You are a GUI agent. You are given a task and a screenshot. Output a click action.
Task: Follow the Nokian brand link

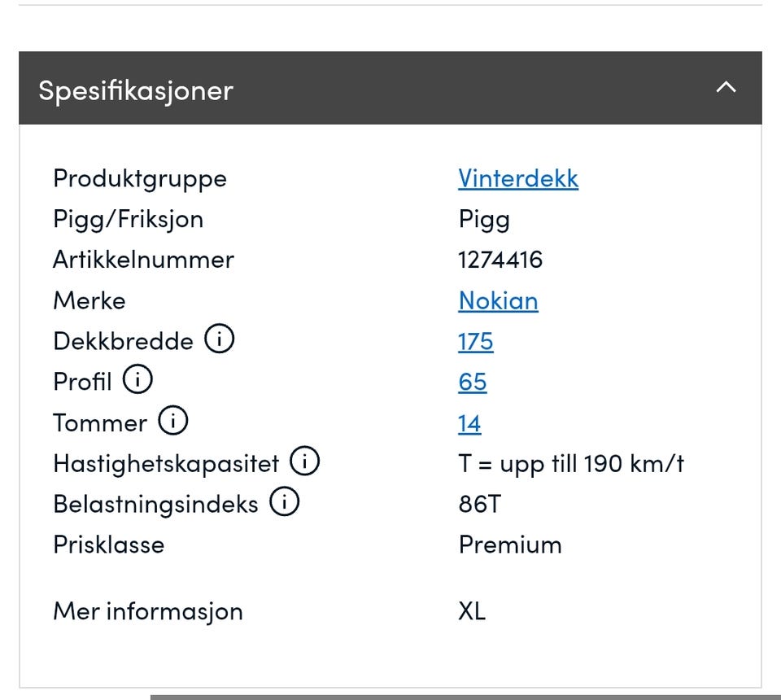(x=498, y=300)
